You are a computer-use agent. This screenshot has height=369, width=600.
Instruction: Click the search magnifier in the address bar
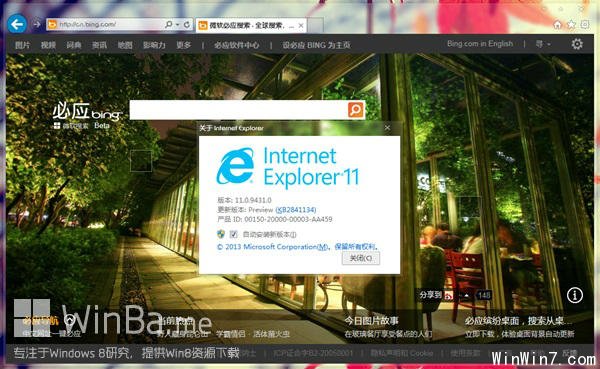(168, 24)
